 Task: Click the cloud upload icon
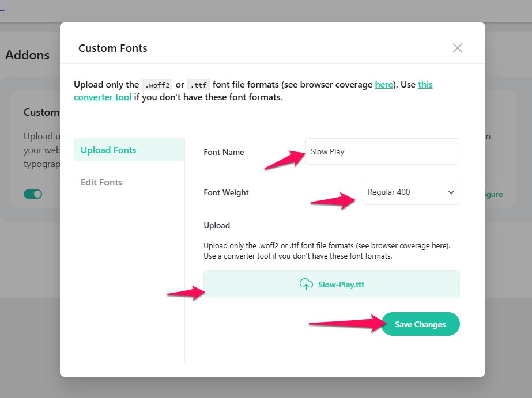tap(306, 284)
